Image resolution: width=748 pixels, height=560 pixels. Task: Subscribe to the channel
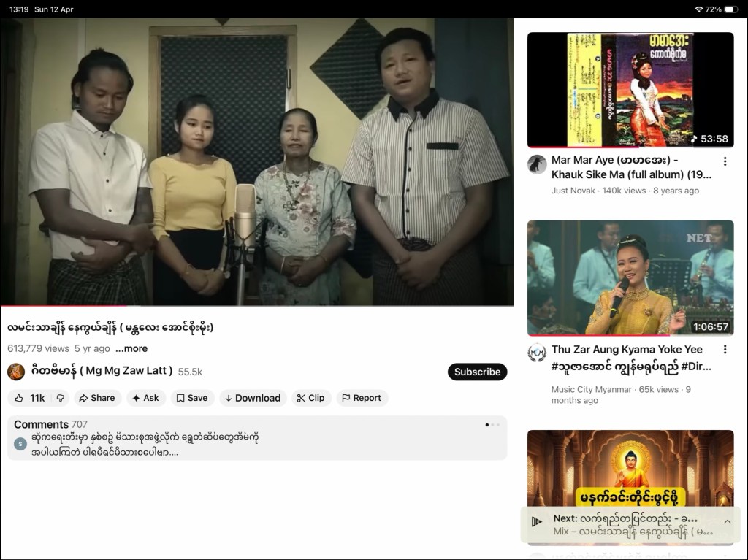pos(477,372)
